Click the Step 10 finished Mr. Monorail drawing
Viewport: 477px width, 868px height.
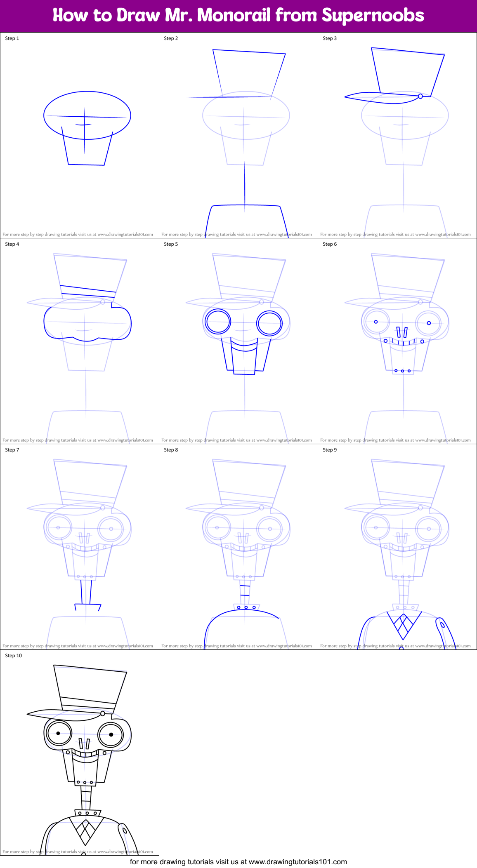tap(80, 753)
